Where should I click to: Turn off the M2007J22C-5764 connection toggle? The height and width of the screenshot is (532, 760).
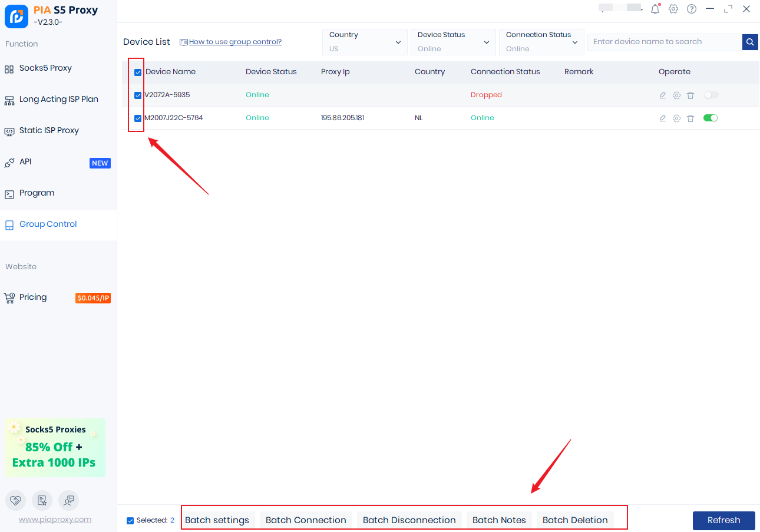click(x=711, y=118)
